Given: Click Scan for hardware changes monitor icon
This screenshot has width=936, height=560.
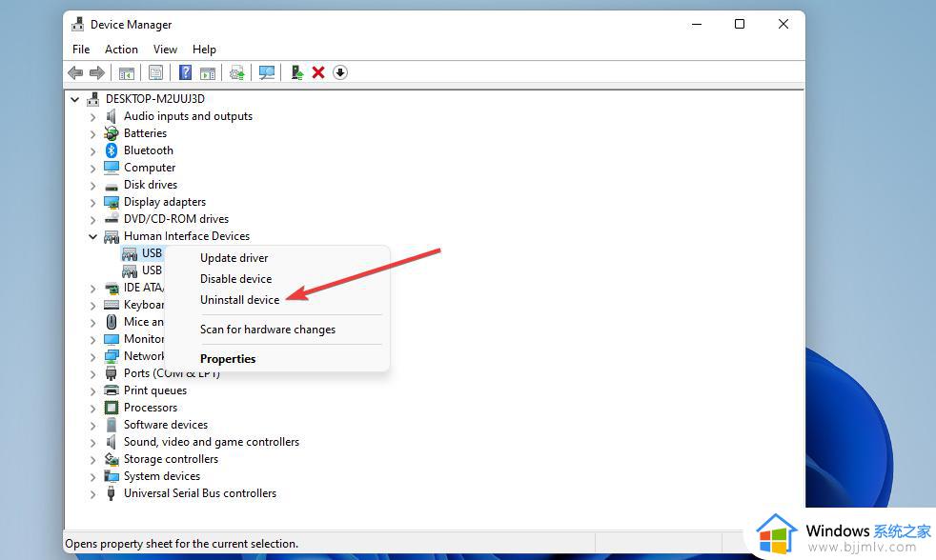Looking at the screenshot, I should [267, 72].
